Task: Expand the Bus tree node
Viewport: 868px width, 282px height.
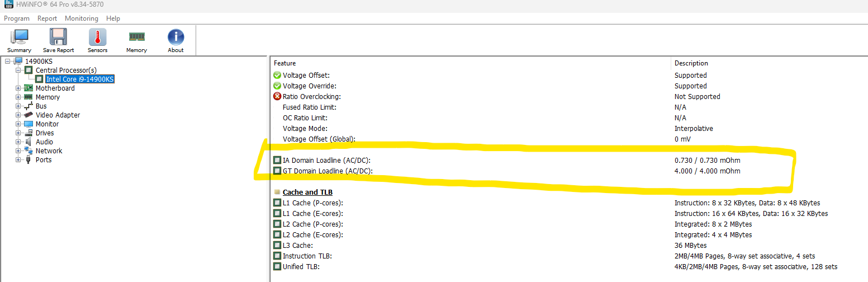Action: [x=18, y=106]
